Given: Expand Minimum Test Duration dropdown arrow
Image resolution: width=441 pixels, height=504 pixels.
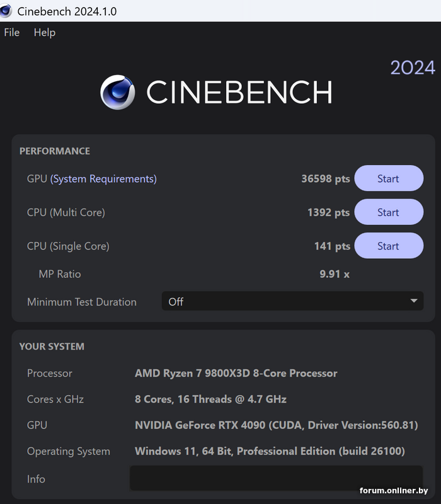Looking at the screenshot, I should [x=414, y=301].
